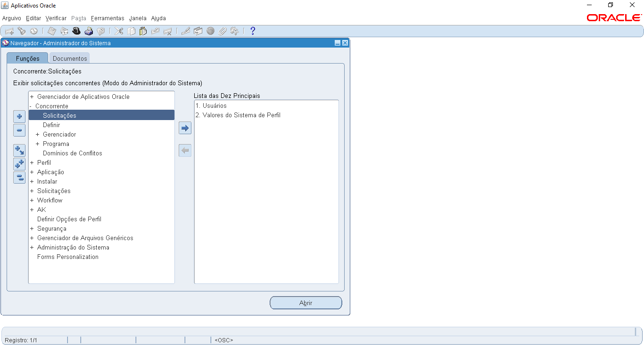
Task: Click the printer icon in toolbar
Action: click(89, 31)
